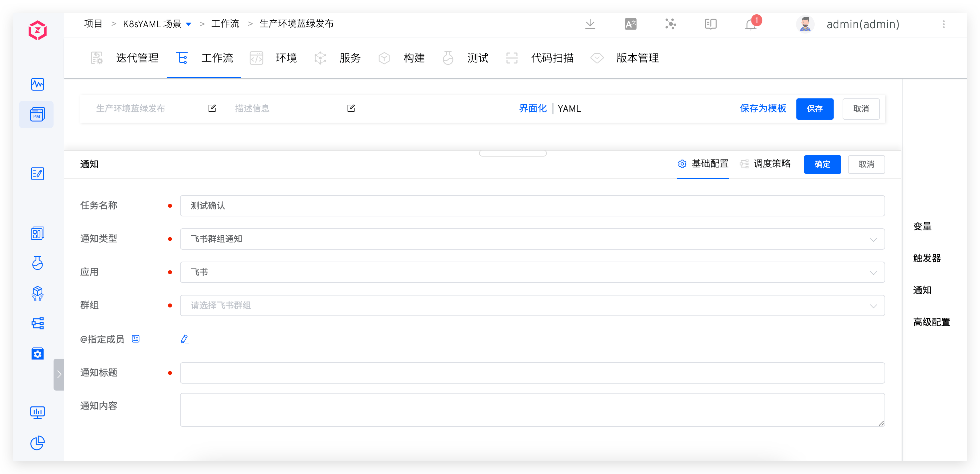Click the edit pencil next to @指定成员
Screen dimensions: 980x474
(185, 339)
